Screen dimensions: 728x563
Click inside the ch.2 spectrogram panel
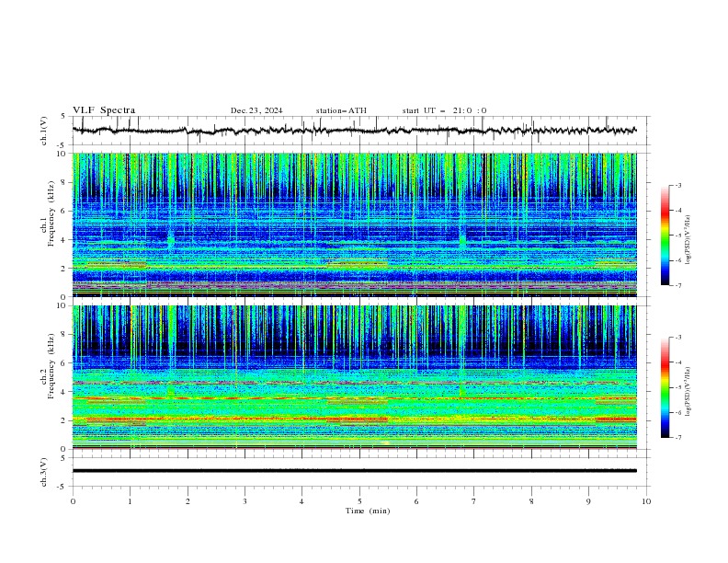(x=354, y=377)
